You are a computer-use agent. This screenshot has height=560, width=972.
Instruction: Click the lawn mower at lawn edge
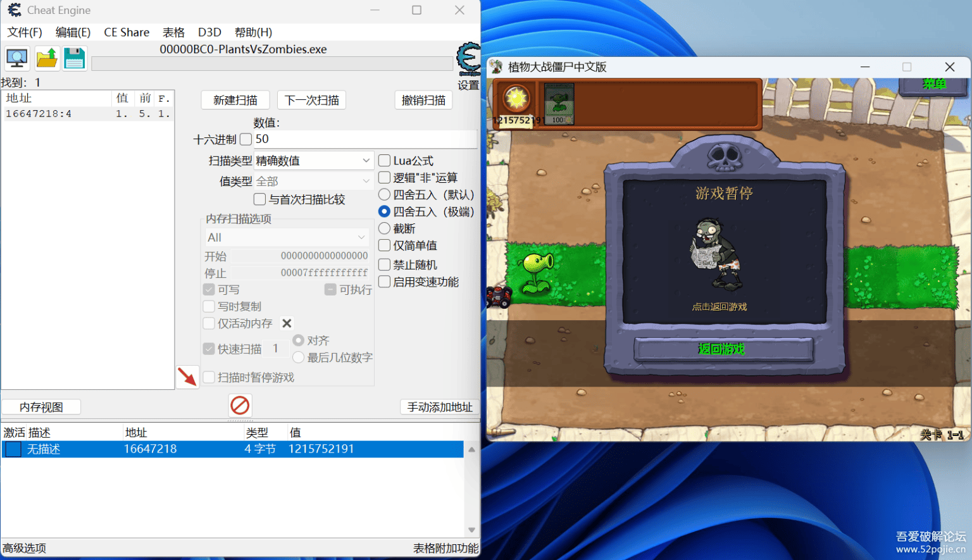[498, 296]
